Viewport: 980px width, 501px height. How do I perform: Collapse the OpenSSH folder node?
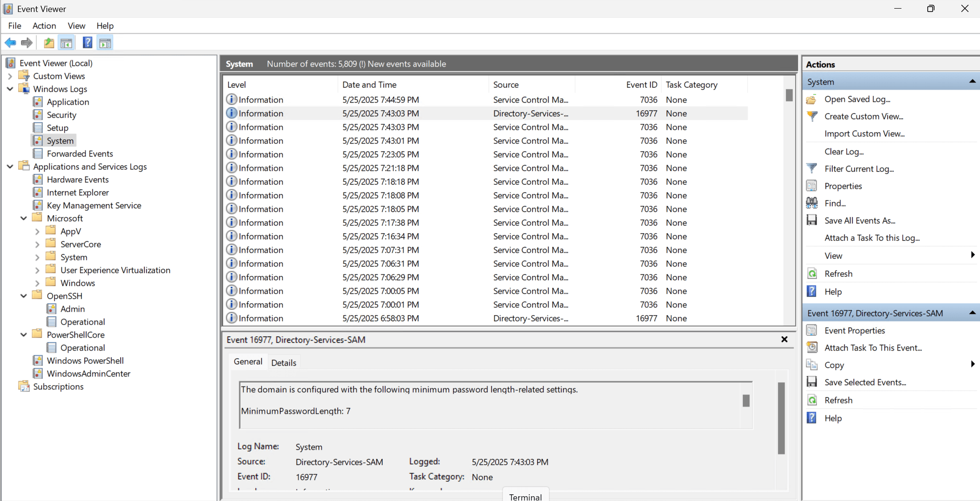(23, 296)
